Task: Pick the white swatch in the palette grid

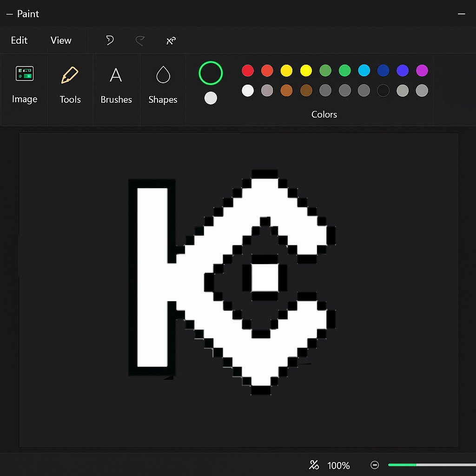Action: pyautogui.click(x=248, y=91)
